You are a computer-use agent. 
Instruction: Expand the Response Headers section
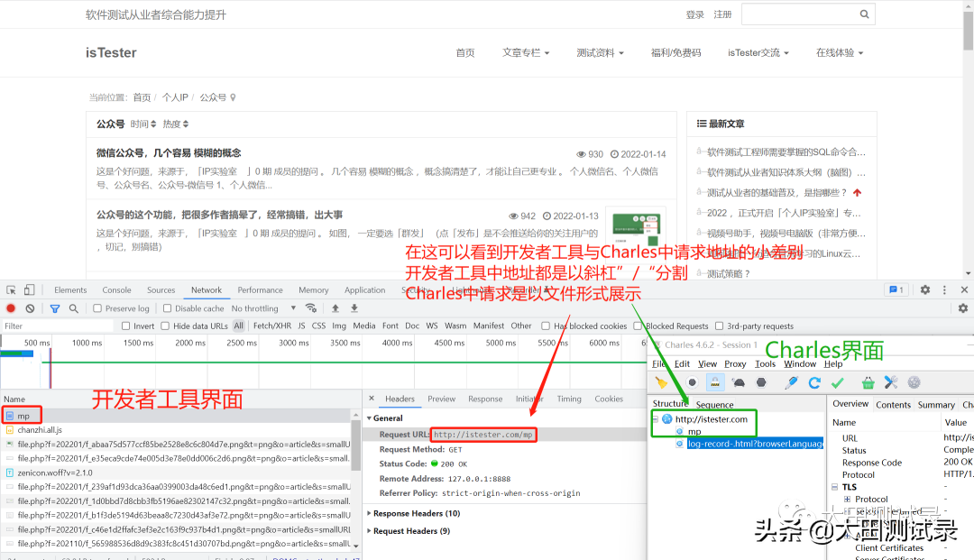416,513
